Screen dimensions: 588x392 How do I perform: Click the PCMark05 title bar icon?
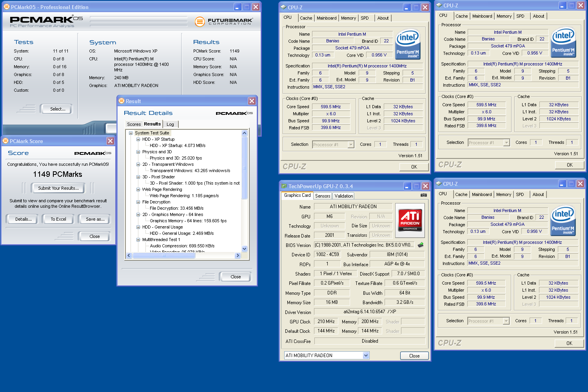(7, 7)
